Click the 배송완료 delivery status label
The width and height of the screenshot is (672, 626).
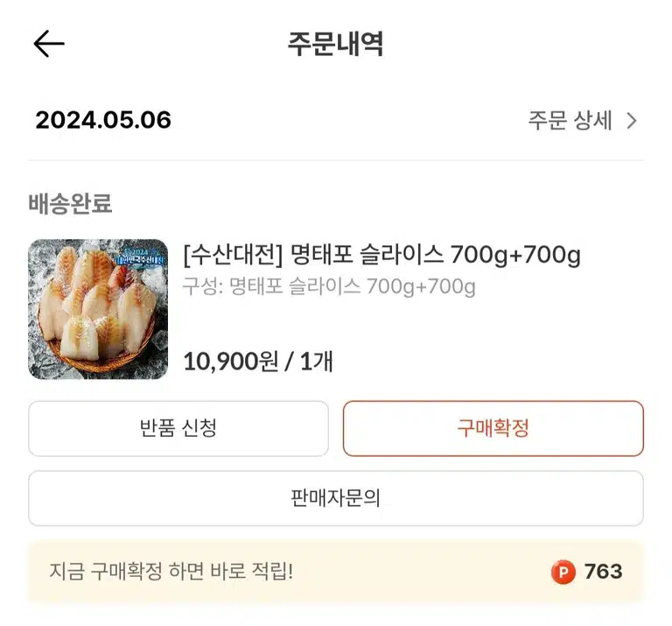tap(70, 203)
